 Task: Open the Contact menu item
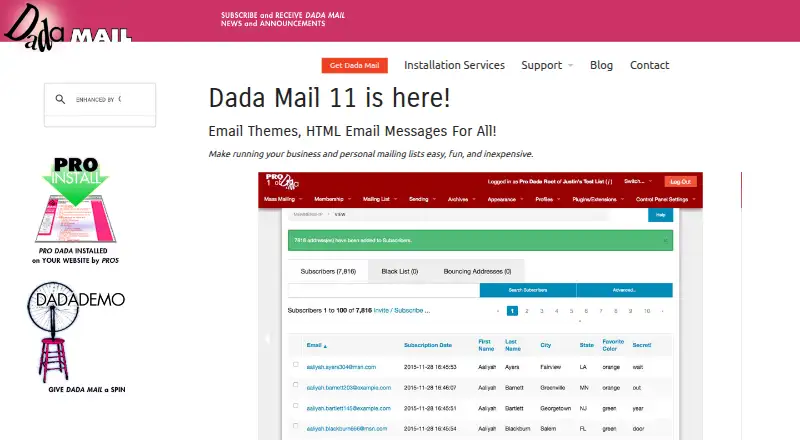point(649,65)
